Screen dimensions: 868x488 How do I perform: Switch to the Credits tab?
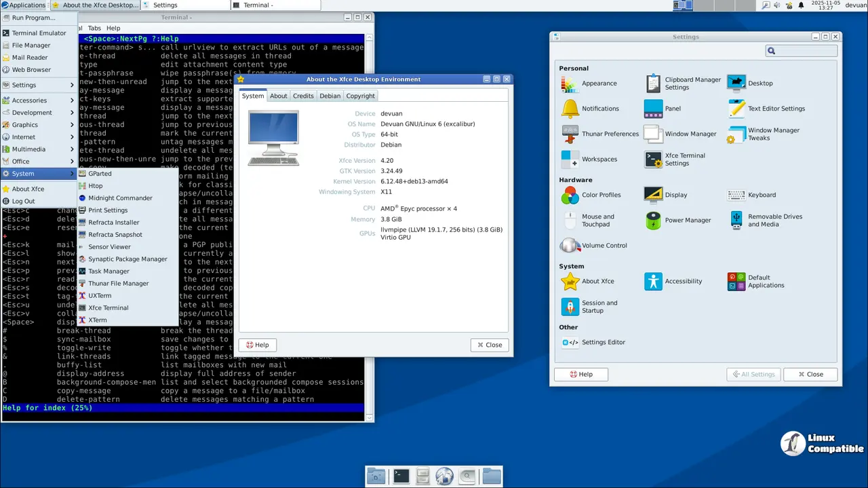pos(303,96)
